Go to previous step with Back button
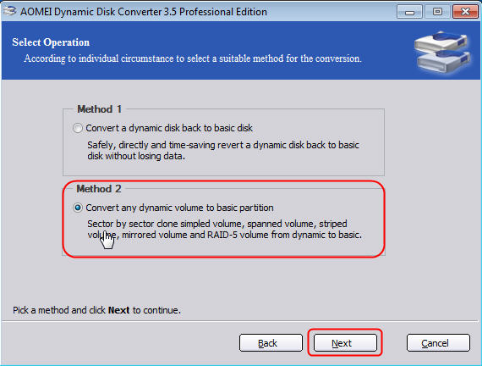 point(271,343)
